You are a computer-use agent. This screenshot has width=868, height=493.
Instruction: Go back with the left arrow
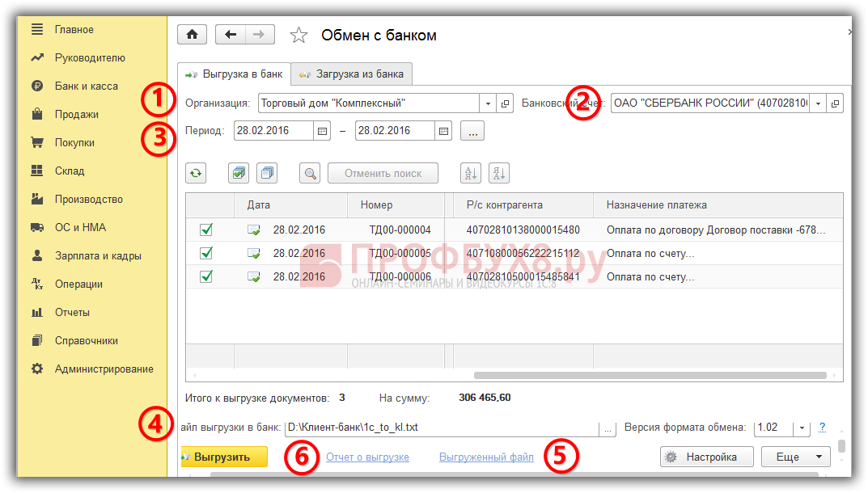[x=231, y=35]
